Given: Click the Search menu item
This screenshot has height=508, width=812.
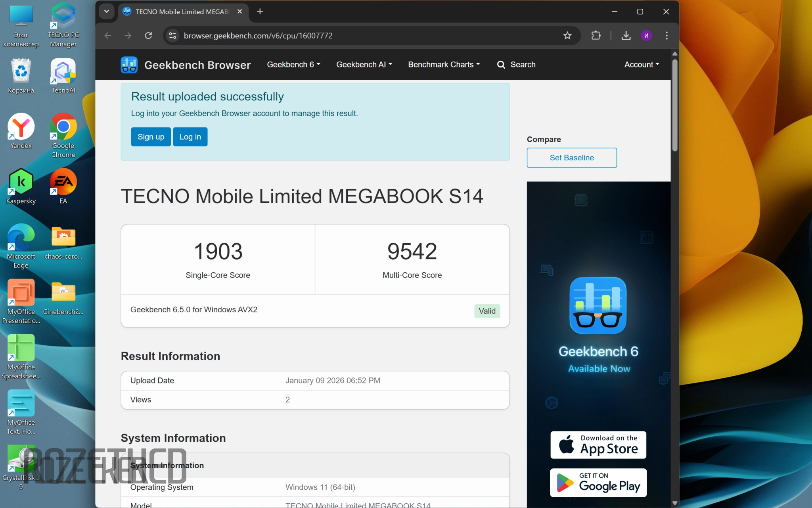Looking at the screenshot, I should (516, 65).
